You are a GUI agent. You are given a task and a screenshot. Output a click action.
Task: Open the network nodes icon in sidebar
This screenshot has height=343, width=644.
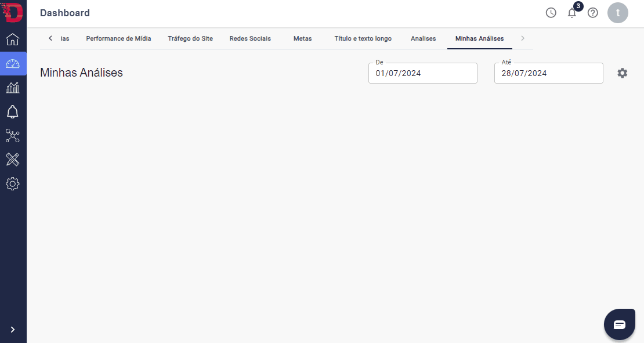click(x=13, y=136)
